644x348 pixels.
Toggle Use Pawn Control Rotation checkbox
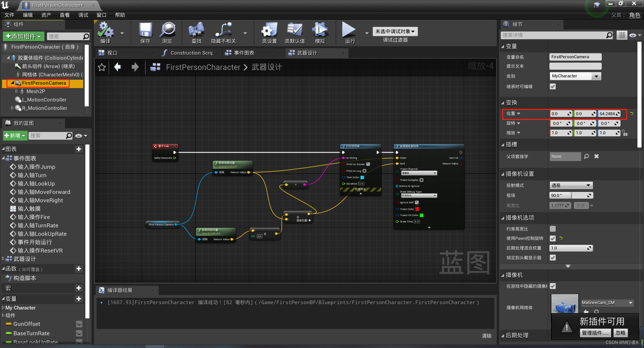pyautogui.click(x=553, y=238)
